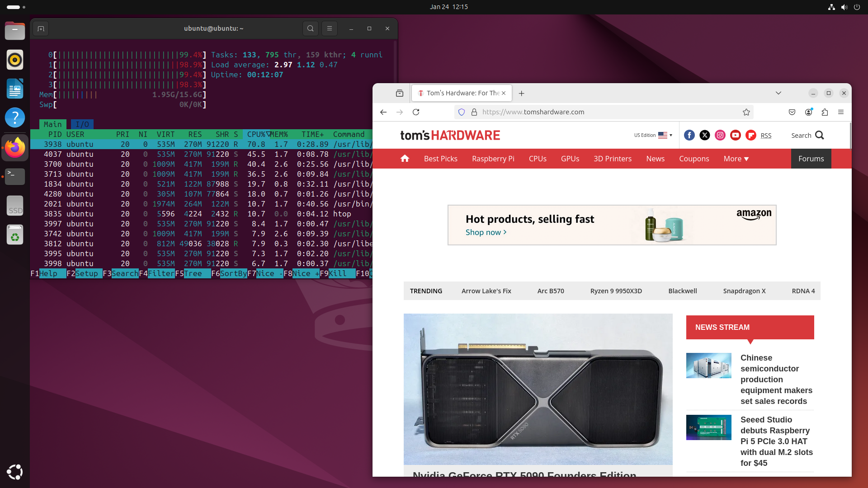Open a new Firefox tab

522,93
